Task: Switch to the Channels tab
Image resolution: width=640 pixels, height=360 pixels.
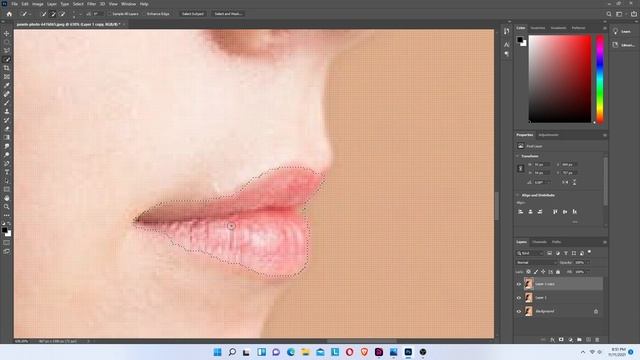Action: pos(539,242)
